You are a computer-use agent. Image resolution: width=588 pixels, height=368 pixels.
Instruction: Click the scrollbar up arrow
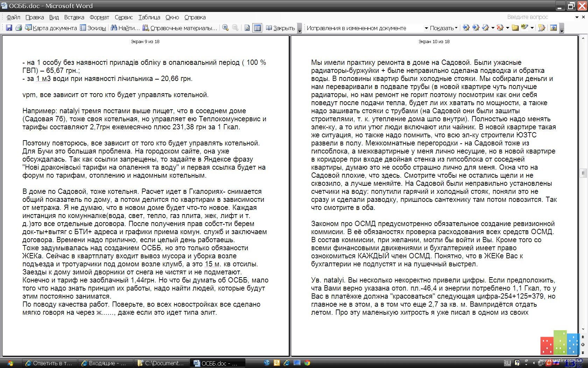[x=583, y=38]
